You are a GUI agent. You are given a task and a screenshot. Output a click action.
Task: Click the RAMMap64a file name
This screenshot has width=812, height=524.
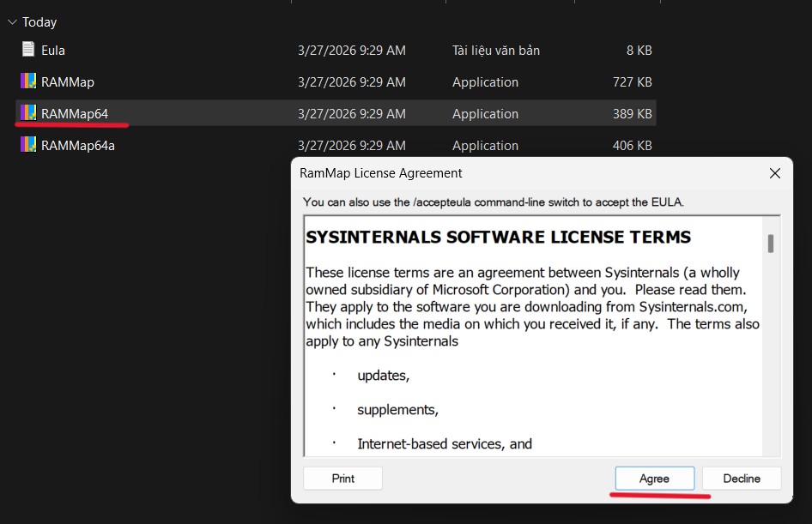78,146
